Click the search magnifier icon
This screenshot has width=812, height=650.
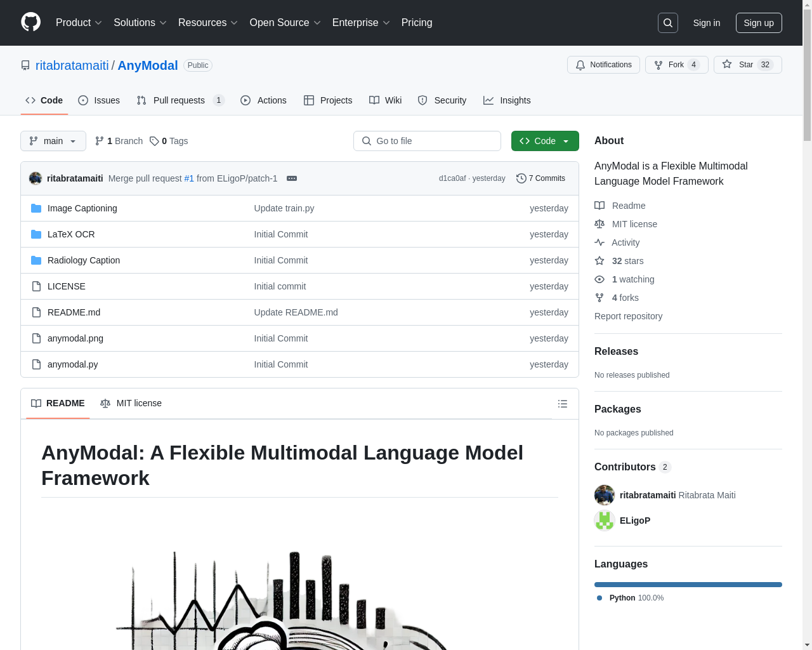[x=668, y=23]
